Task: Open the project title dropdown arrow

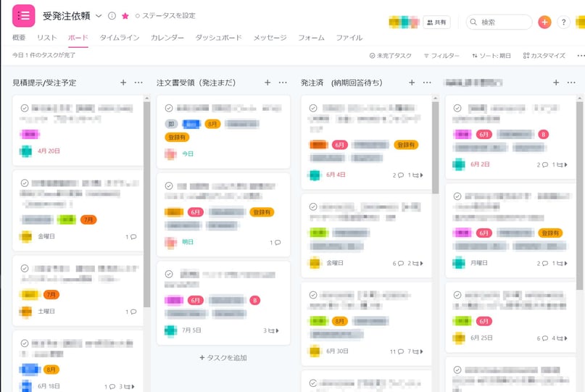Action: (x=99, y=16)
